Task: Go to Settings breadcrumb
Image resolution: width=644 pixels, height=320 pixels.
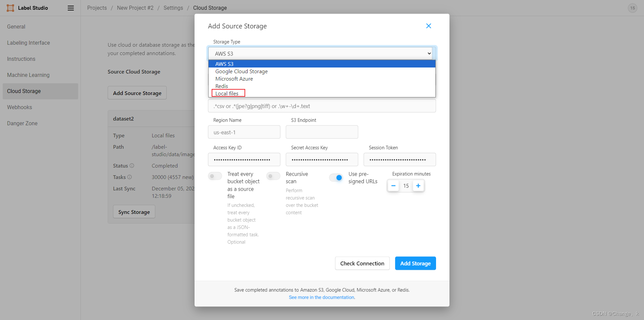Action: (x=173, y=8)
